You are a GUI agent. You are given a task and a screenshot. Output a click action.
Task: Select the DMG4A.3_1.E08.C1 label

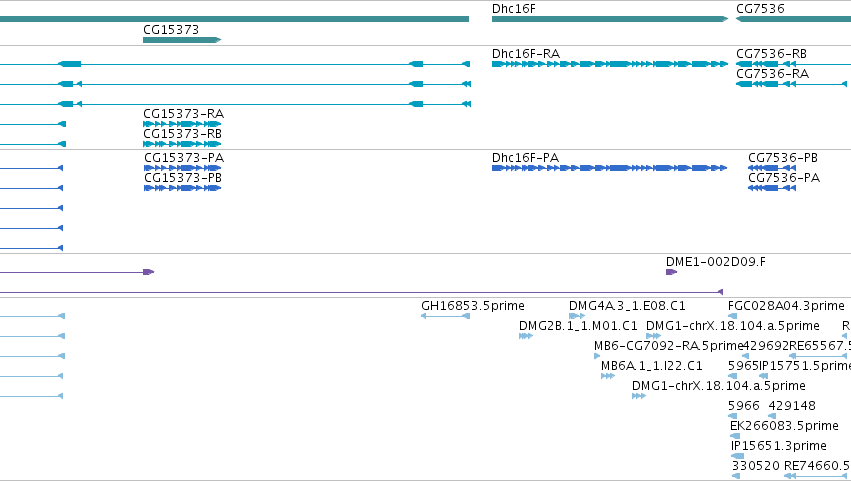point(627,306)
